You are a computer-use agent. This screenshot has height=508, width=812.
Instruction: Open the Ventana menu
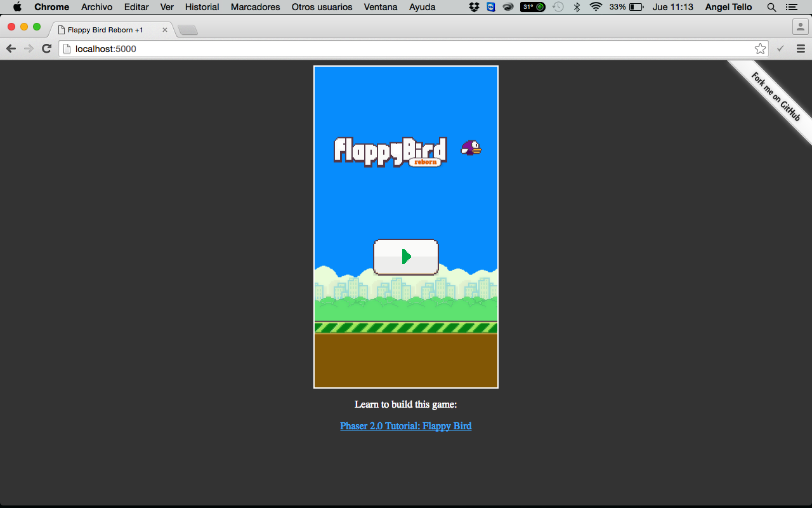(x=381, y=7)
